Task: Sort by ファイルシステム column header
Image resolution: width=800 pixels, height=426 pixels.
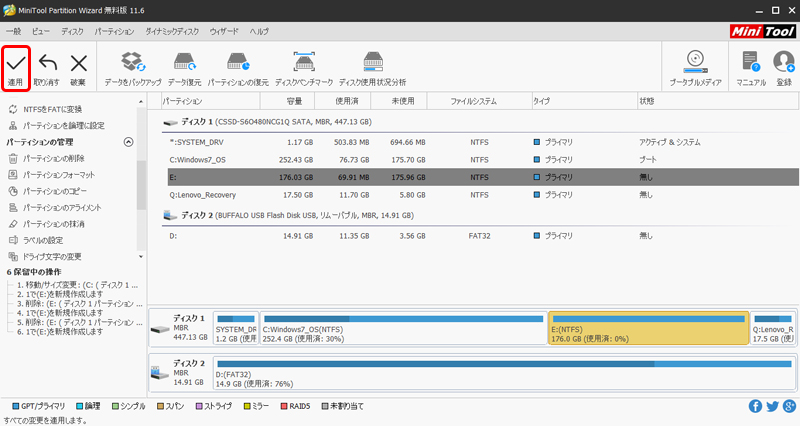Action: pyautogui.click(x=480, y=101)
